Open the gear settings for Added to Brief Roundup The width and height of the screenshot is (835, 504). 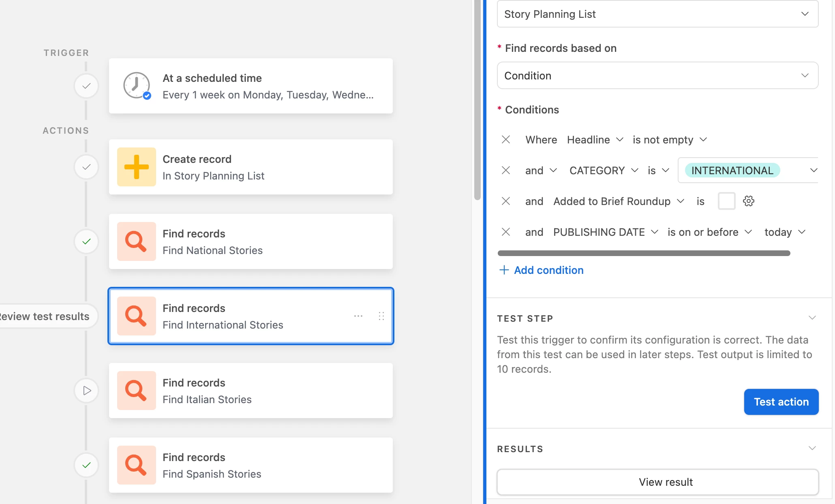748,201
